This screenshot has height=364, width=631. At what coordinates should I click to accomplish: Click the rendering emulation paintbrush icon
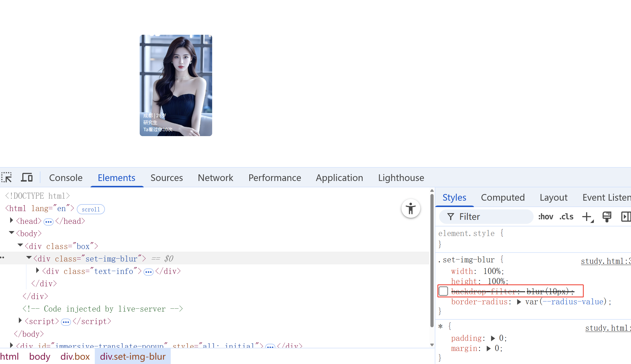pos(607,217)
